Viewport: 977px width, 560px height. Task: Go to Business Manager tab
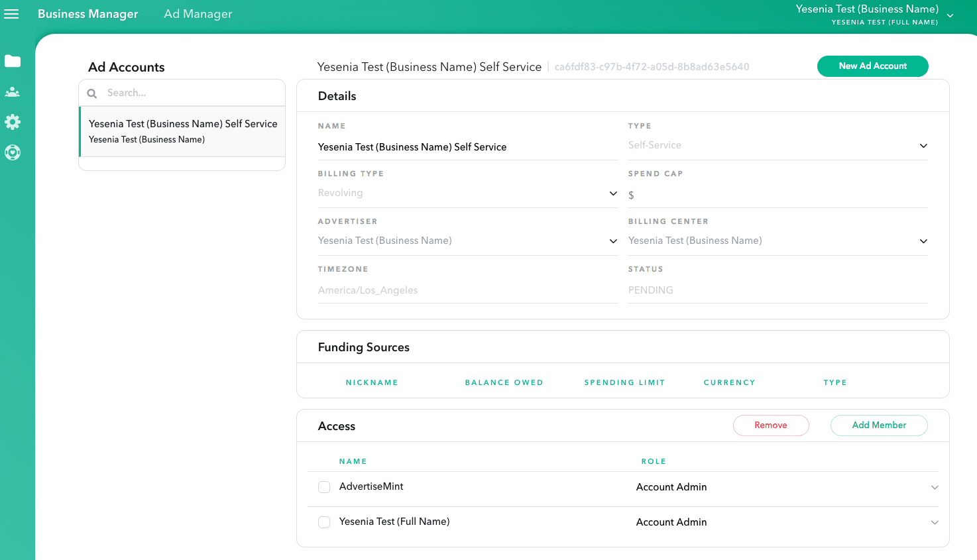point(88,14)
